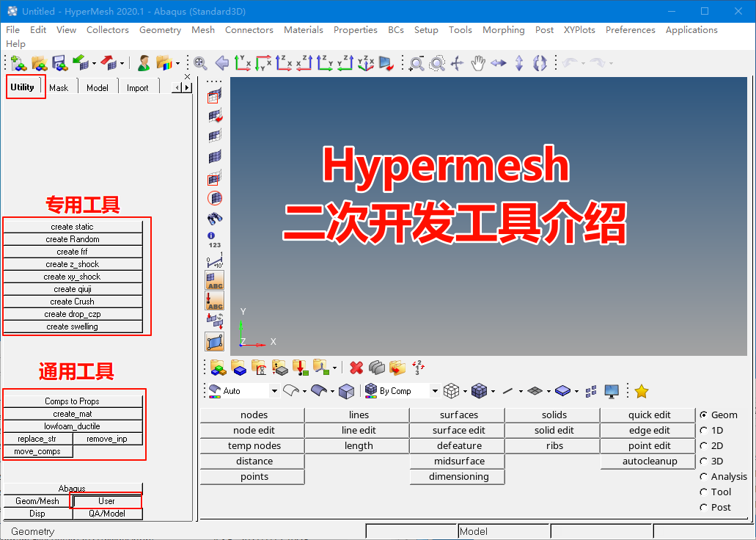Click the Save Model disk icon

60,63
